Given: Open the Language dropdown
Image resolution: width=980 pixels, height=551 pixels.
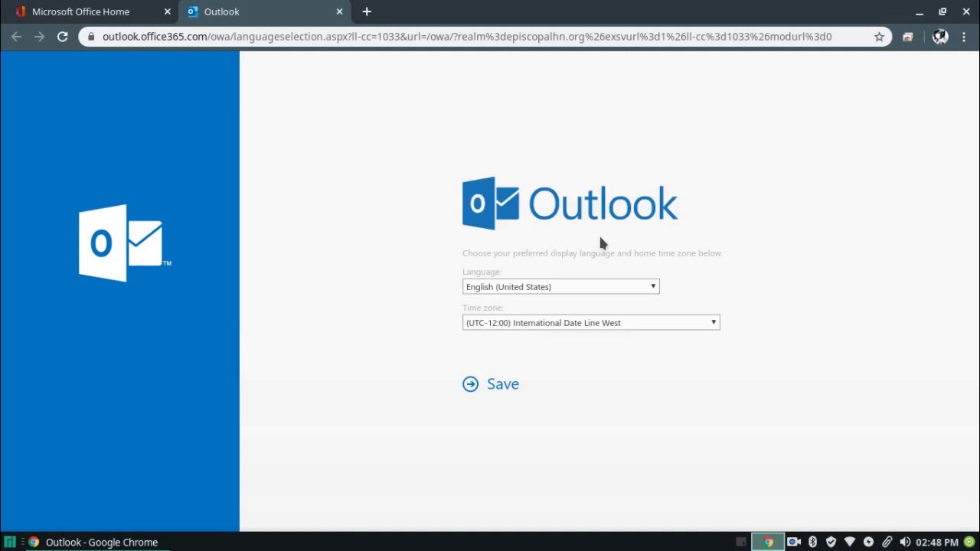Looking at the screenshot, I should click(560, 286).
